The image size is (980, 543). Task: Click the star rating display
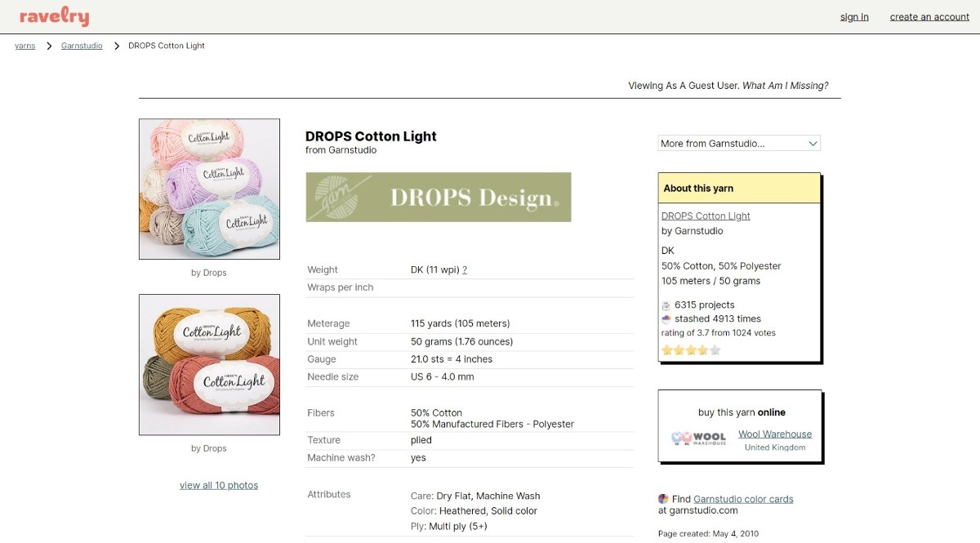point(691,350)
